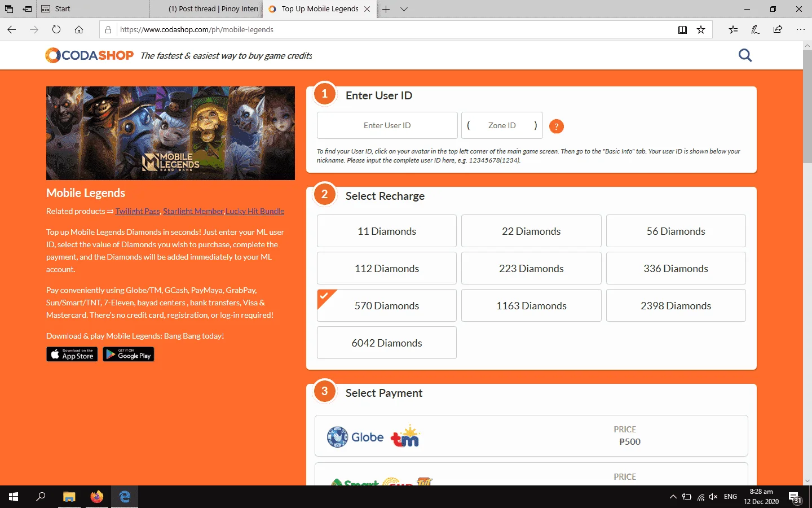Viewport: 812px width, 508px height.
Task: Click the Mobile Legends banner image
Action: (x=170, y=133)
